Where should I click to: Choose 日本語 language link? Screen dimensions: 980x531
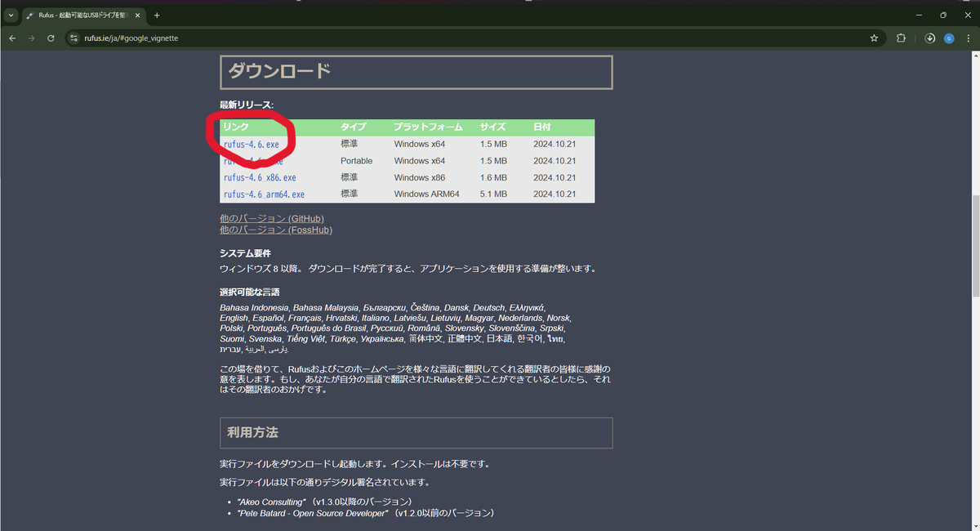[x=499, y=338]
